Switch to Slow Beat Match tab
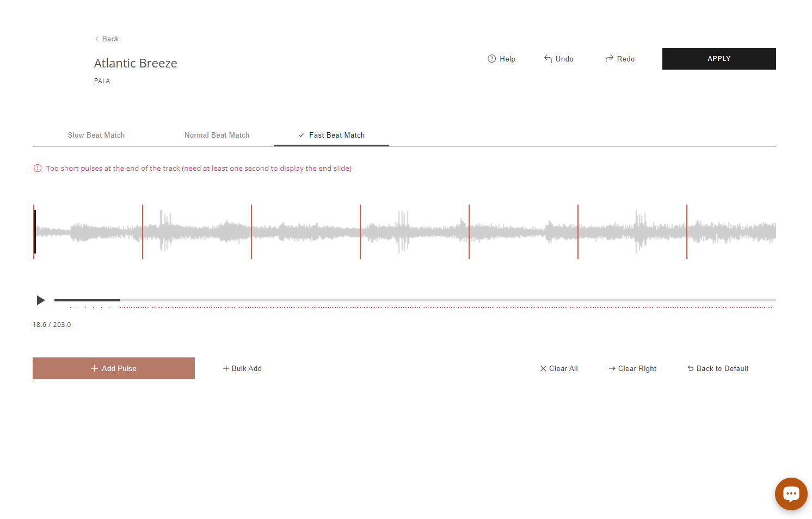This screenshot has width=812, height=519. [96, 135]
